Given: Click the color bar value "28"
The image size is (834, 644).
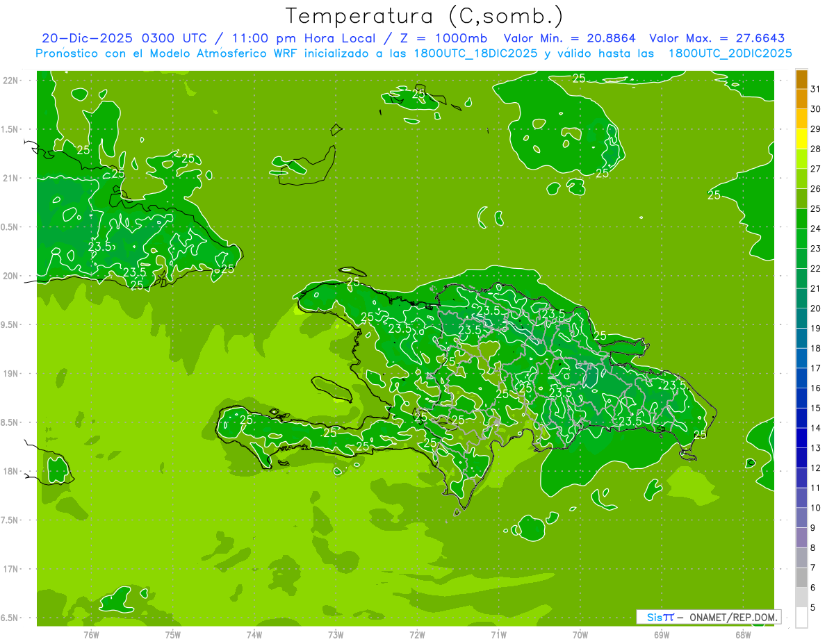Looking at the screenshot, I should pos(815,149).
